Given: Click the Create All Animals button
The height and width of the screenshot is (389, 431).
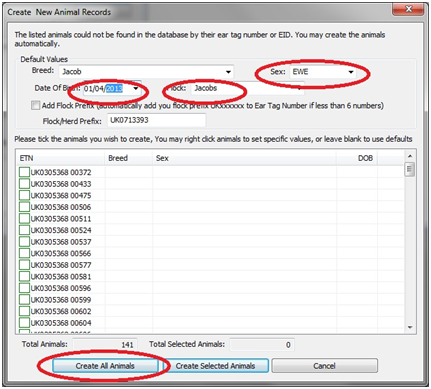Looking at the screenshot, I should (105, 366).
